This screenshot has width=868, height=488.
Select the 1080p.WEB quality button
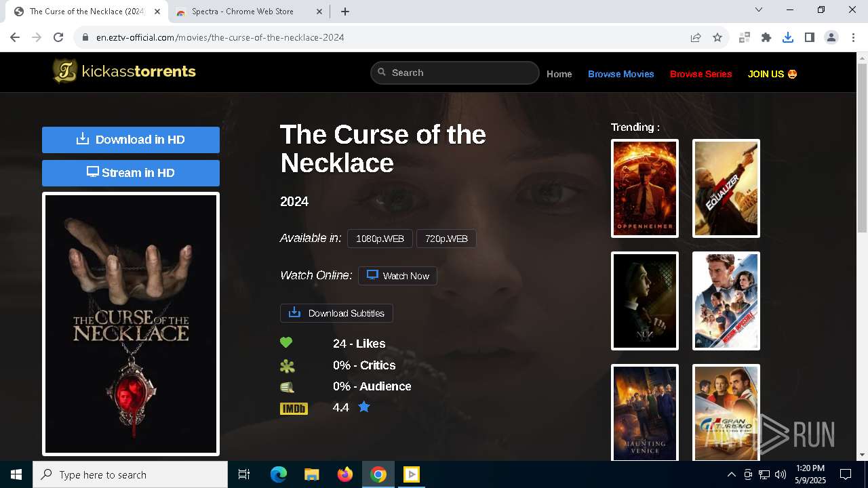(380, 239)
